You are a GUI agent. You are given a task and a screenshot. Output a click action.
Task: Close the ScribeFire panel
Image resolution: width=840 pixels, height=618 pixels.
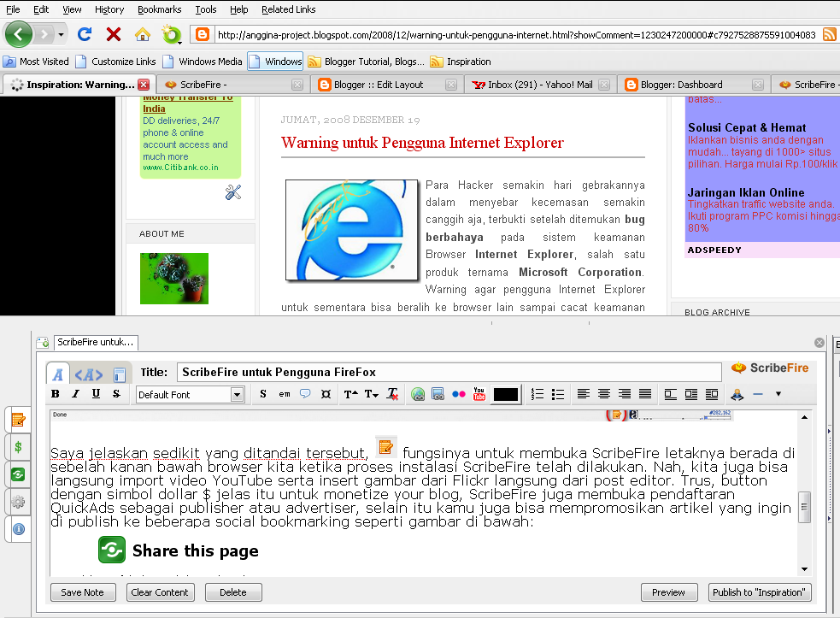click(819, 343)
